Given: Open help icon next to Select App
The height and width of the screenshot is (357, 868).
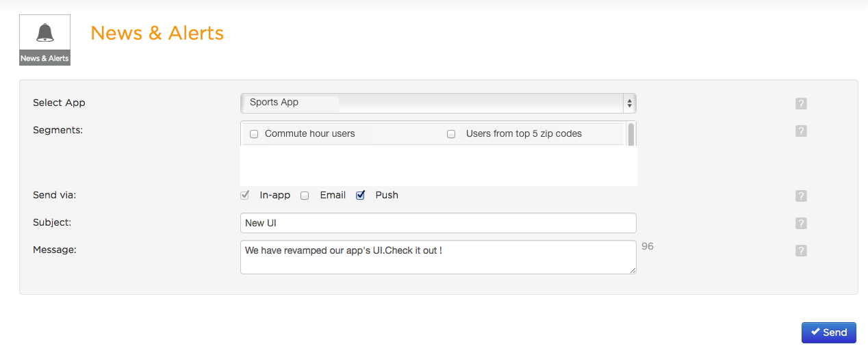Looking at the screenshot, I should coord(801,104).
